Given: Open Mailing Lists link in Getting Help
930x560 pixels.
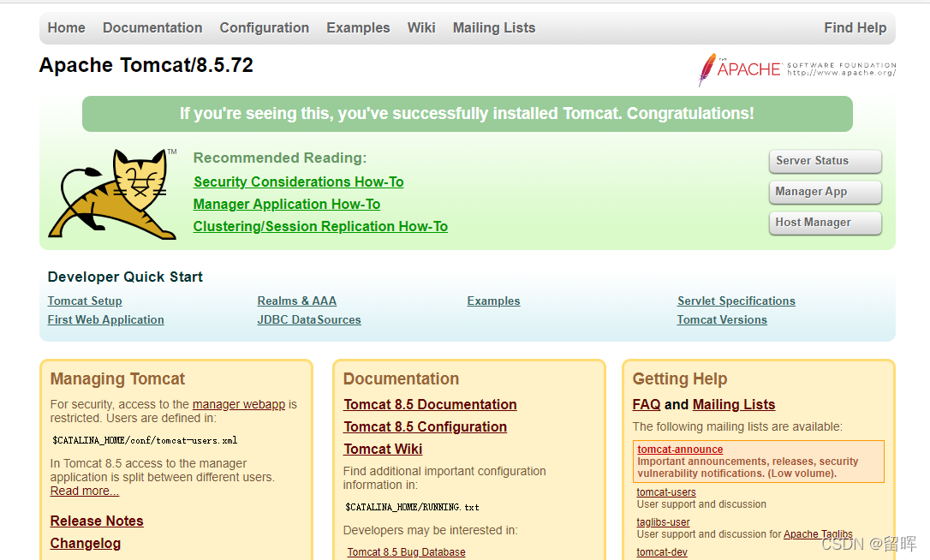Looking at the screenshot, I should click(734, 404).
